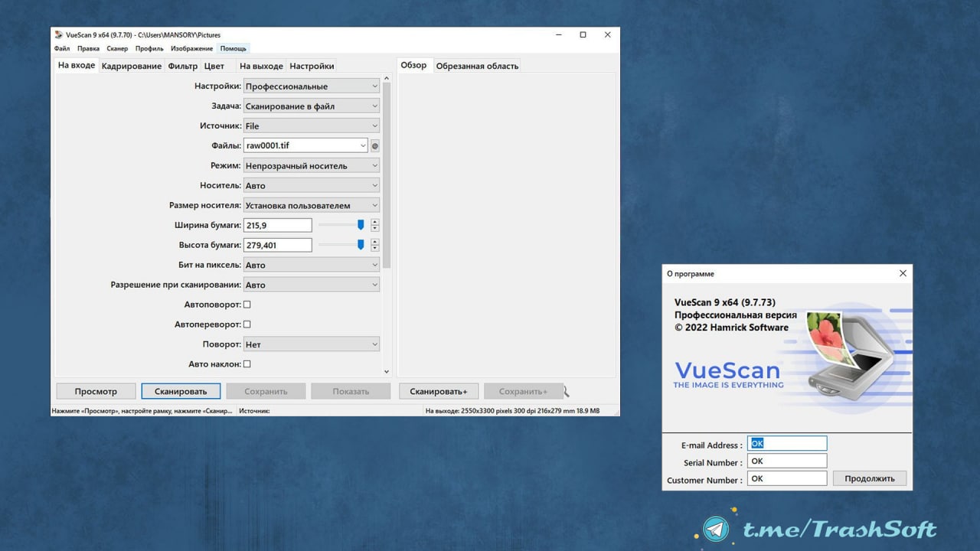The width and height of the screenshot is (980, 551).
Task: Click the Показать button
Action: point(351,391)
